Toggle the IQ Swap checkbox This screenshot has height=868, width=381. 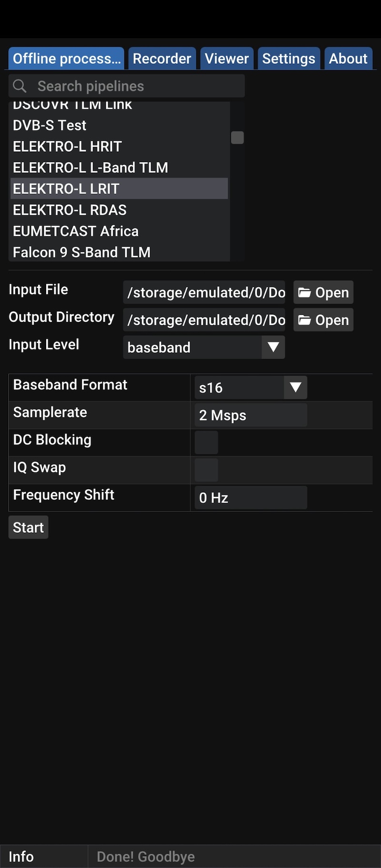pos(206,470)
